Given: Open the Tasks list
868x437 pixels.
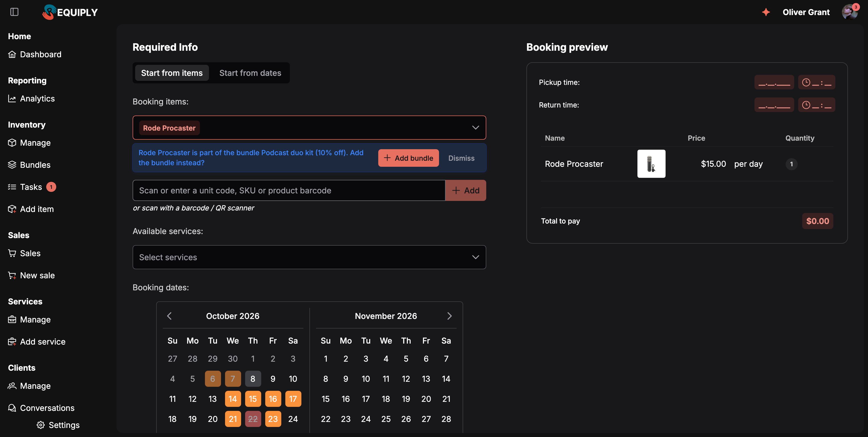Looking at the screenshot, I should click(25, 187).
